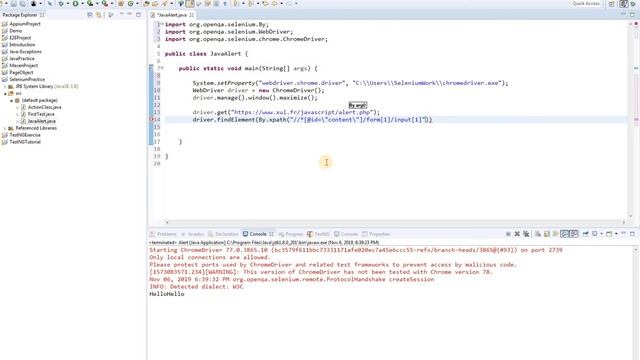
Task: Switch to the Progress tab
Action: point(291,234)
